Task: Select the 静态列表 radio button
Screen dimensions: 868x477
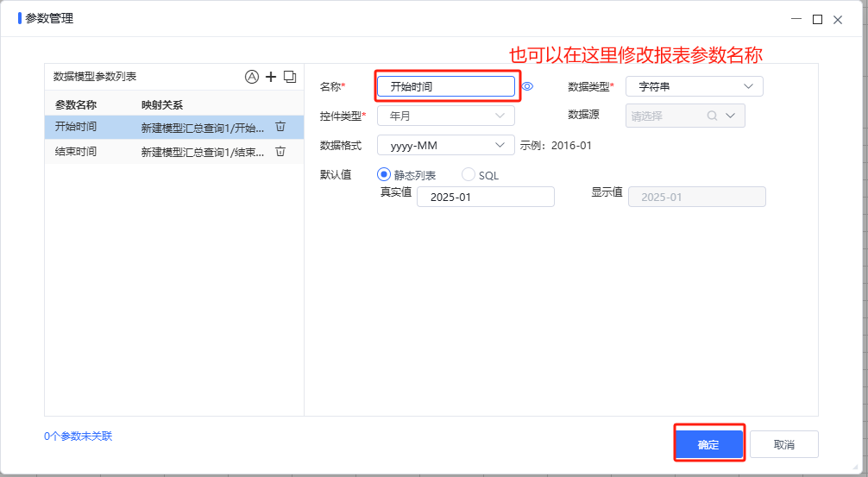Action: 384,174
